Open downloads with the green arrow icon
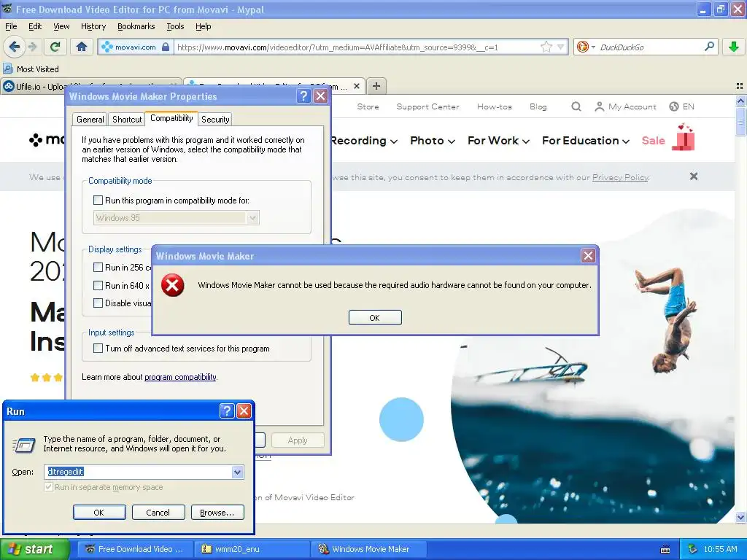The image size is (747, 560). click(734, 47)
